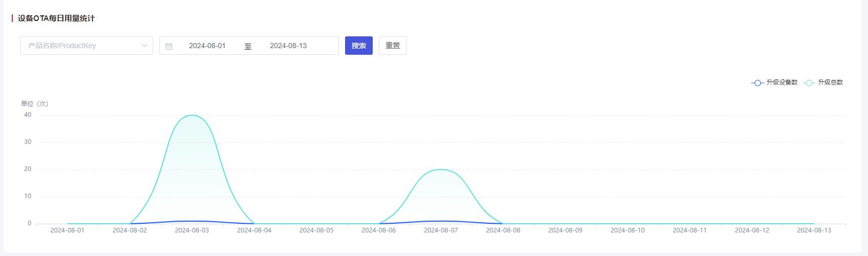This screenshot has height=256, width=868.
Task: Click the 2024-08-01 axis label
Action: point(67,230)
